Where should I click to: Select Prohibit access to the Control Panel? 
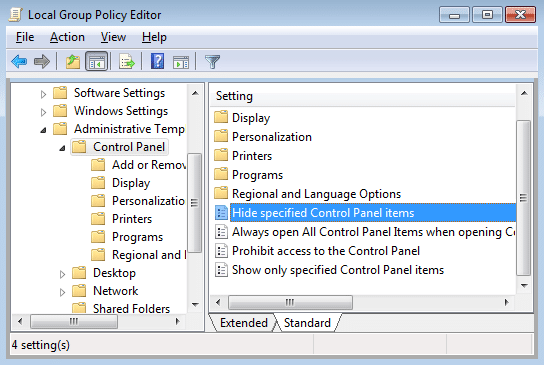click(326, 251)
